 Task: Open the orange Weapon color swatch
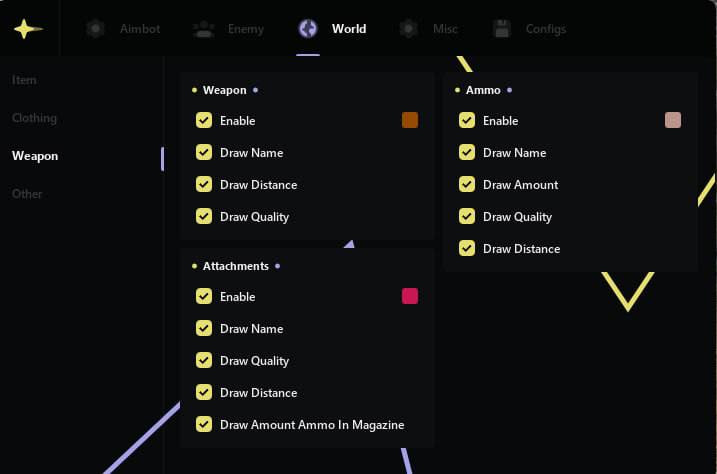pyautogui.click(x=410, y=121)
